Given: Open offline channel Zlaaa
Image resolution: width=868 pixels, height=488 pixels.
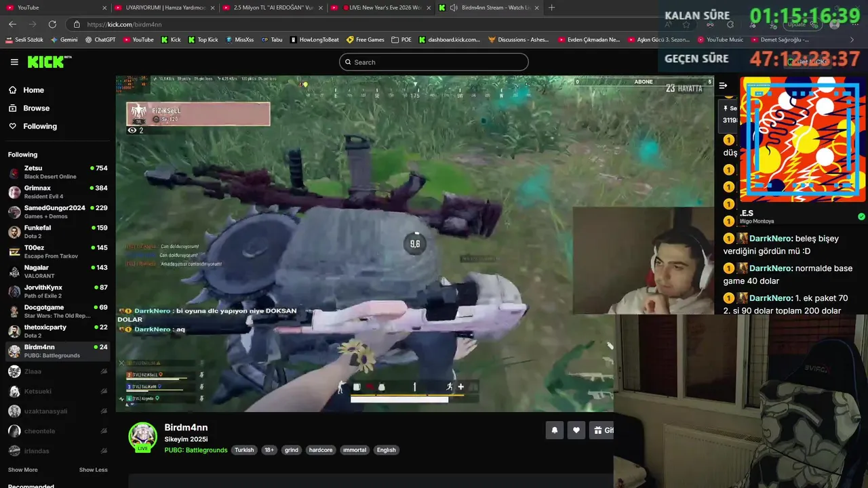Looking at the screenshot, I should pos(58,371).
